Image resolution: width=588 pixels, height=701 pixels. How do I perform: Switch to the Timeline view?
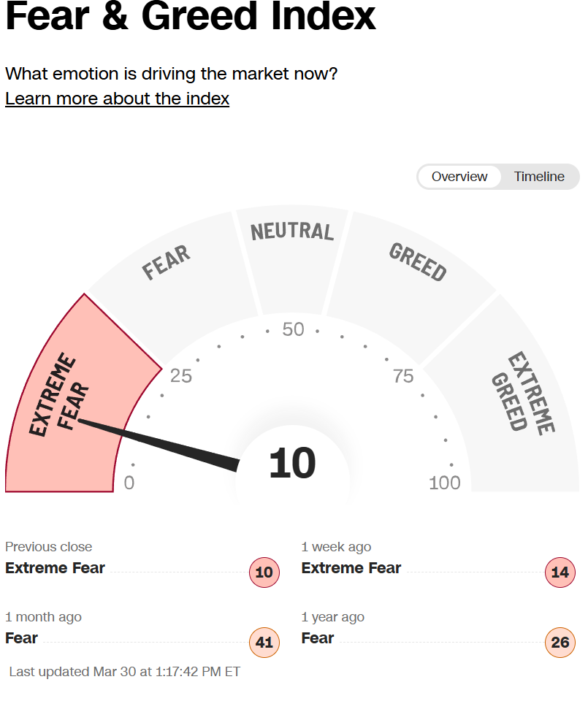(539, 177)
